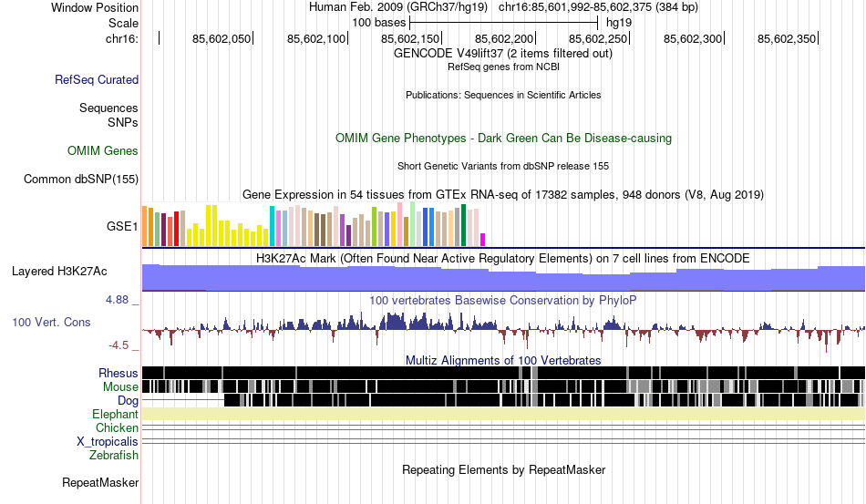The height and width of the screenshot is (504, 866).
Task: Click OMIM Gene Phenotypes track title
Action: coord(503,138)
